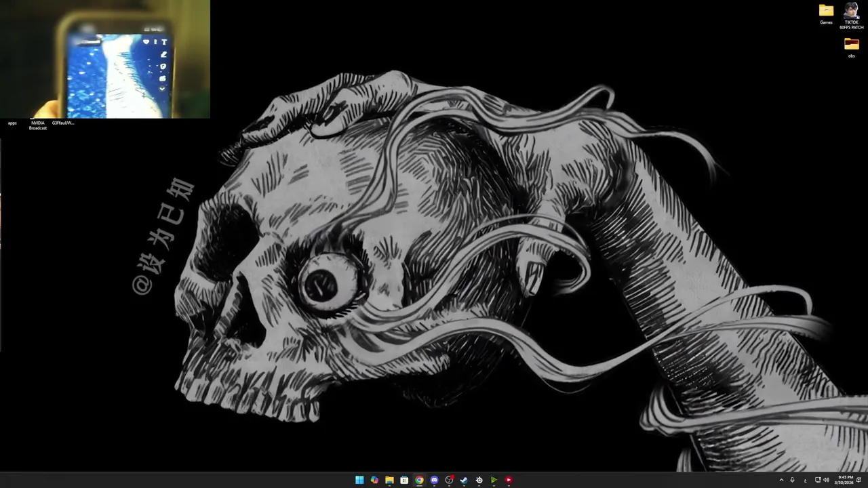Open the green play-arrow taskbar app
The width and height of the screenshot is (868, 488).
coord(494,480)
